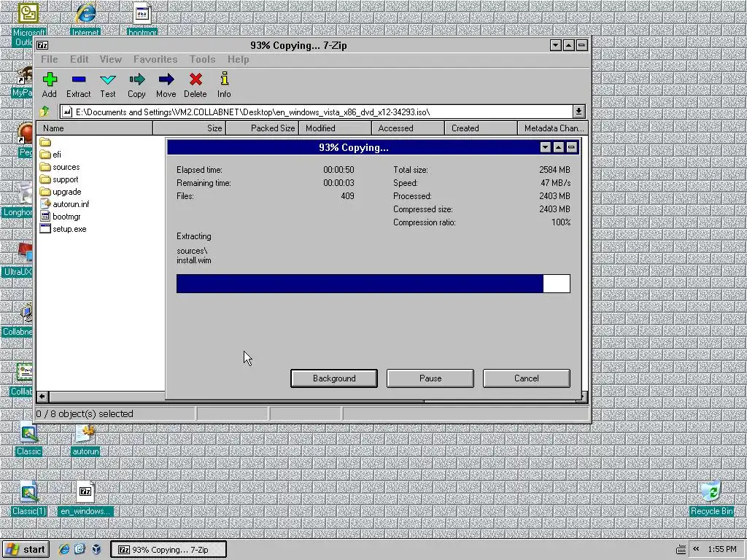The height and width of the screenshot is (560, 747).
Task: Click the address path input field
Action: pos(317,112)
